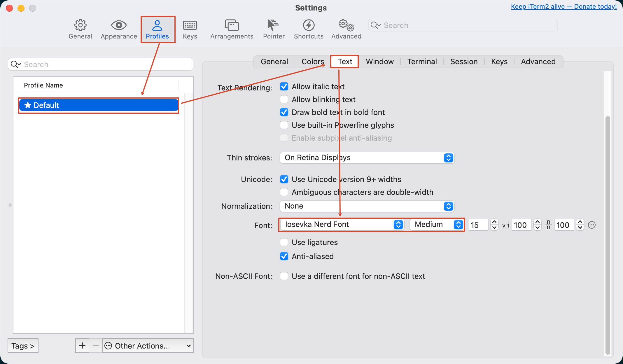Image resolution: width=623 pixels, height=364 pixels.
Task: Click the font size field showing 15
Action: pos(478,225)
